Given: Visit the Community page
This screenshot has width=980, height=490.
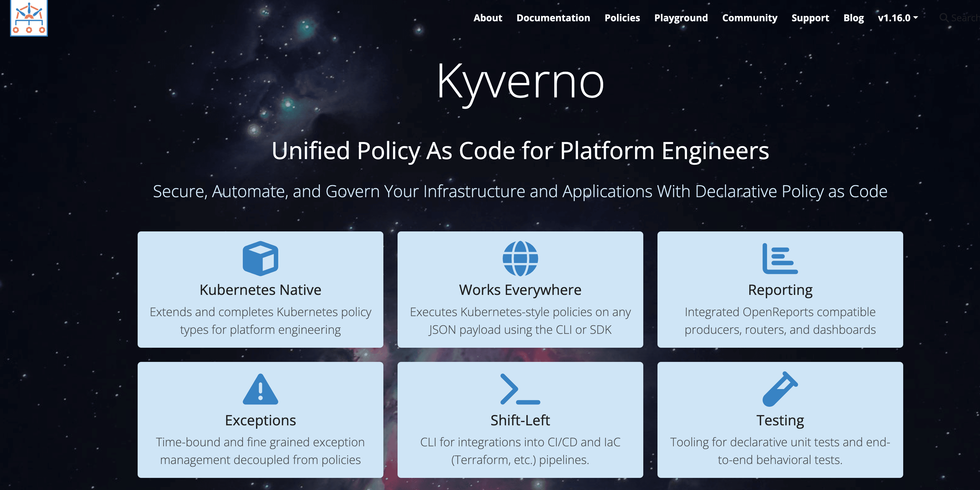Looking at the screenshot, I should (x=749, y=17).
